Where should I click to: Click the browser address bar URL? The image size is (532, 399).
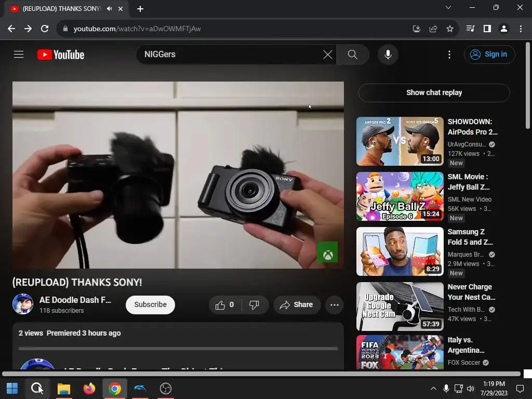pos(137,29)
